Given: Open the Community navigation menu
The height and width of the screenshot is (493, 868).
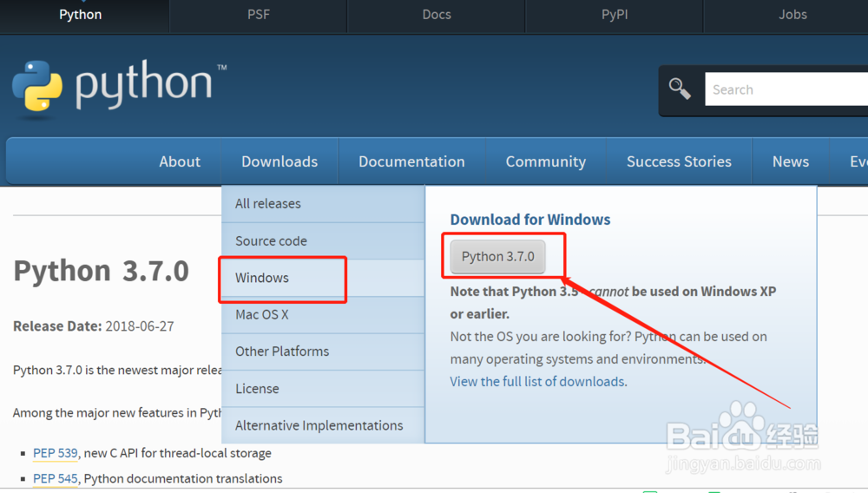Looking at the screenshot, I should 545,161.
